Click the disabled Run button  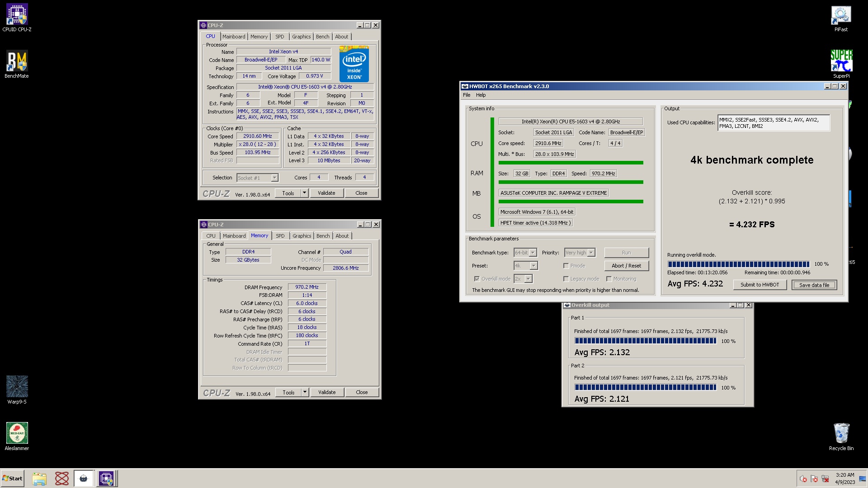point(627,253)
